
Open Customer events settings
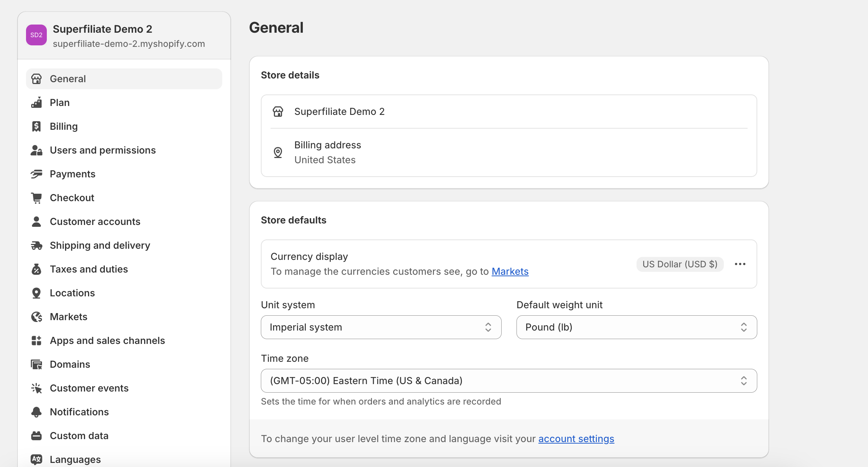pos(124,388)
